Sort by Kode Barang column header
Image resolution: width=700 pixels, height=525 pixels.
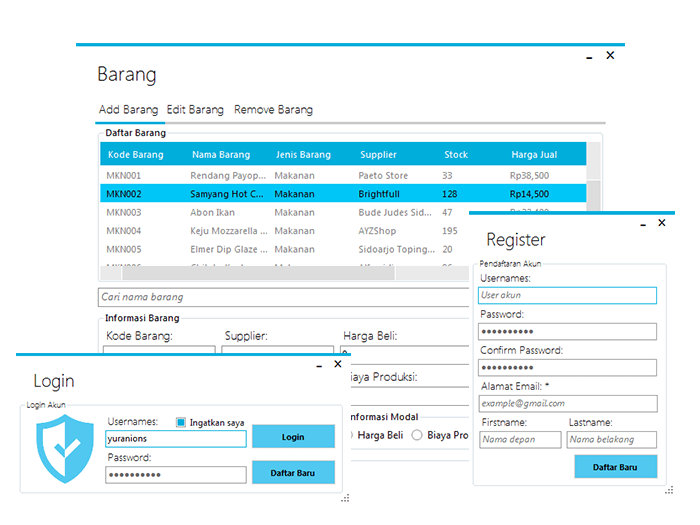136,154
